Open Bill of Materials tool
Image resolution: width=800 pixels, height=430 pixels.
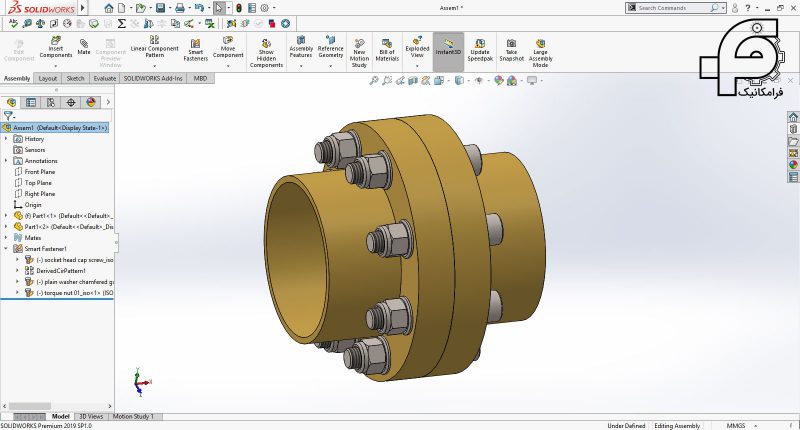click(387, 49)
